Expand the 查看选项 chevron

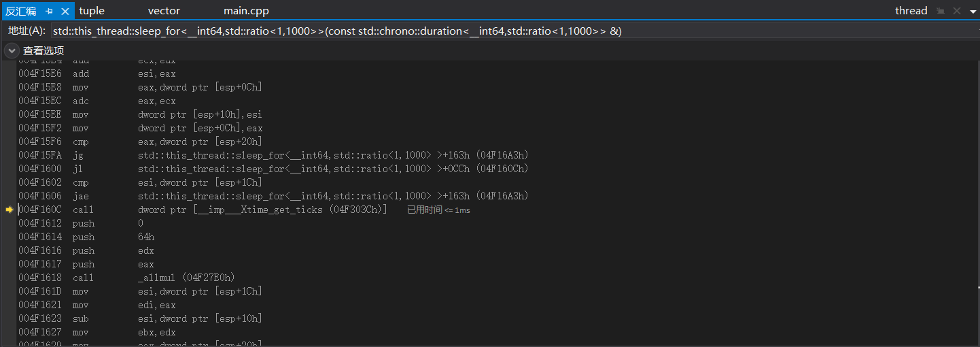click(12, 50)
